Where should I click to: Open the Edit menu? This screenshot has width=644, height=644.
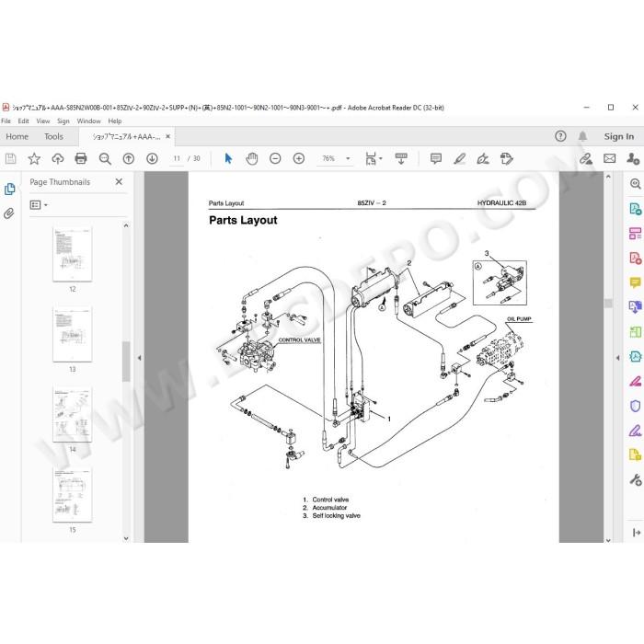[23, 121]
